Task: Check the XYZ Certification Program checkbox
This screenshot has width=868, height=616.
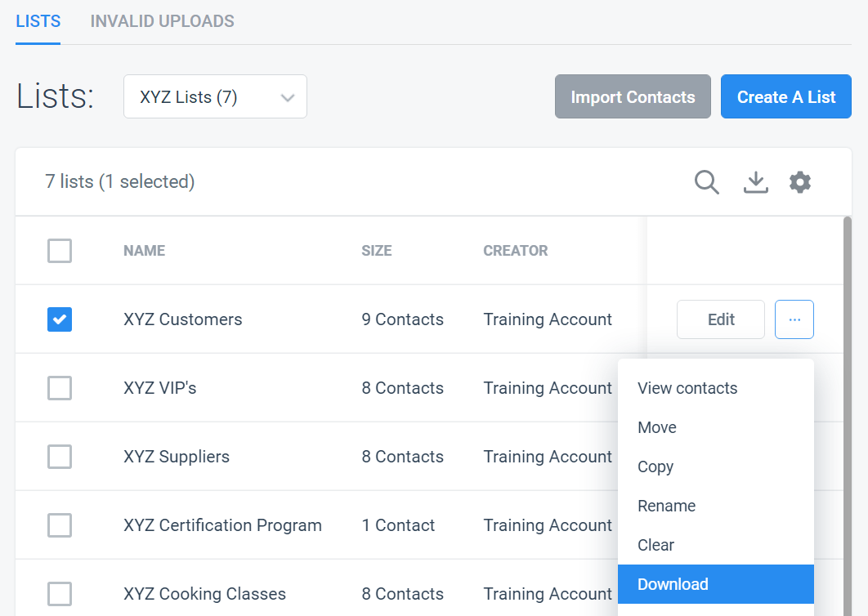Action: click(60, 525)
